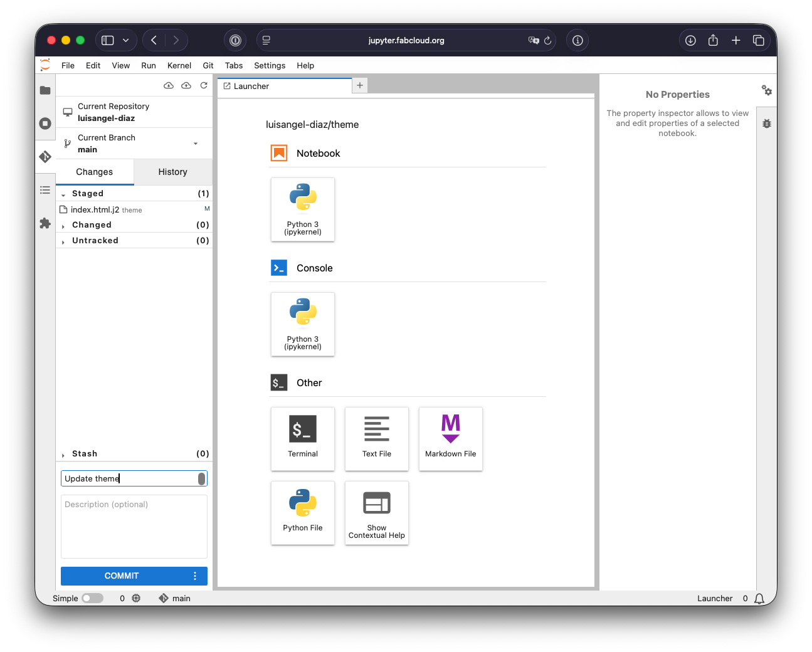Viewport: 812px width, 652px height.
Task: Click the COMMIT button
Action: click(x=122, y=576)
